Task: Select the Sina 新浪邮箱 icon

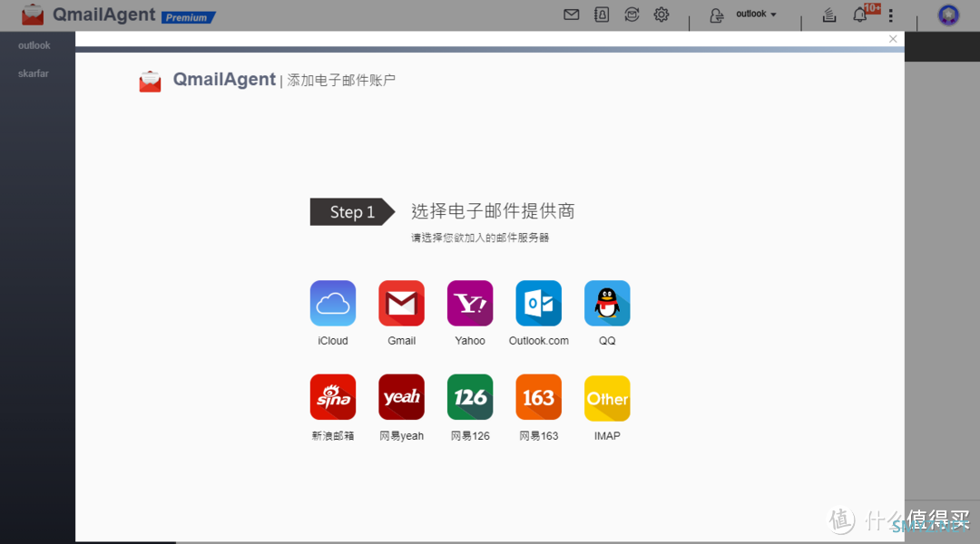Action: point(332,397)
